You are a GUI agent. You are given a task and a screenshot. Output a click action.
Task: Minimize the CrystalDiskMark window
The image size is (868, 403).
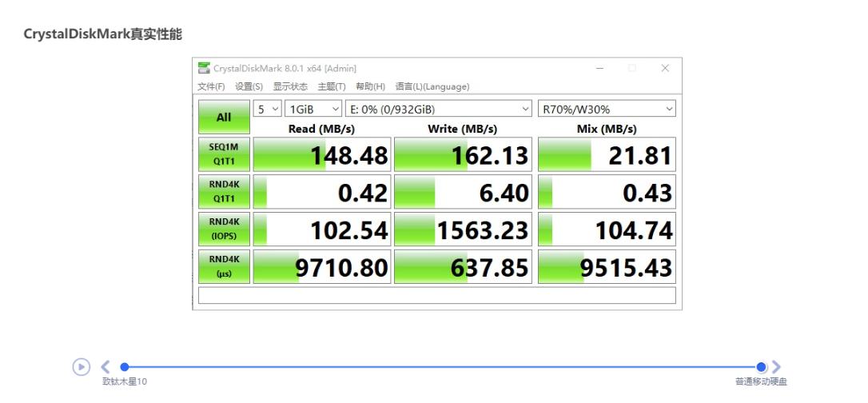tap(600, 68)
